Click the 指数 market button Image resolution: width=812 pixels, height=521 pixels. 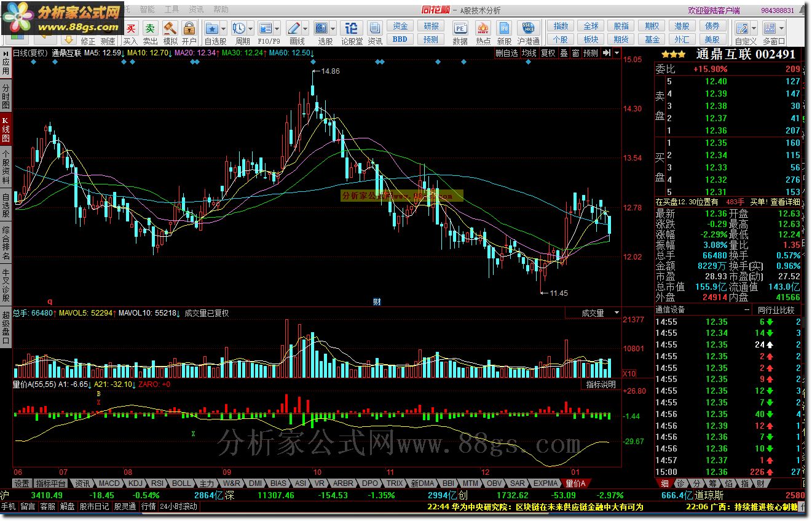click(561, 26)
